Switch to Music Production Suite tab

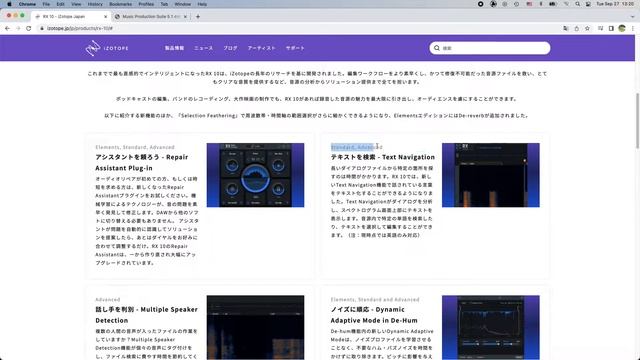pos(150,17)
